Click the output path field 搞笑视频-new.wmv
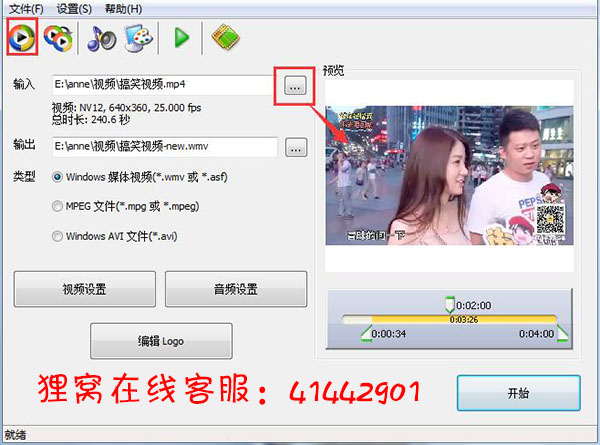The image size is (600, 445). (165, 147)
